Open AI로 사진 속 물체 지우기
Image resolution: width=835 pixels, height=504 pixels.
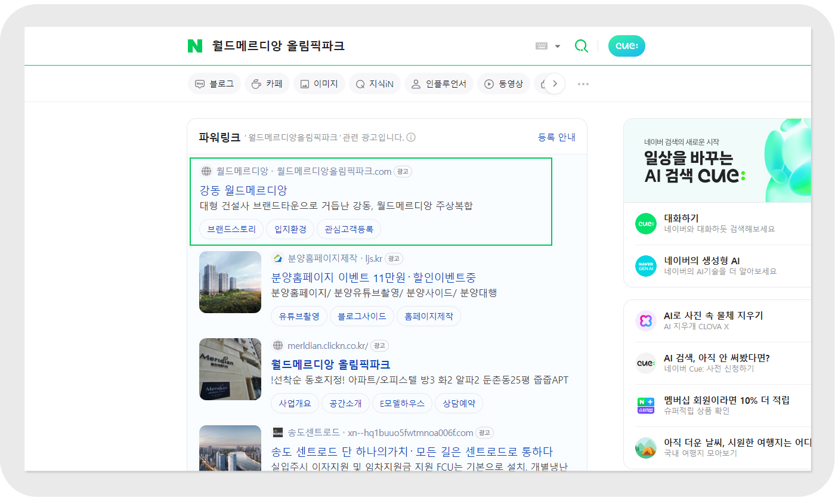(713, 316)
